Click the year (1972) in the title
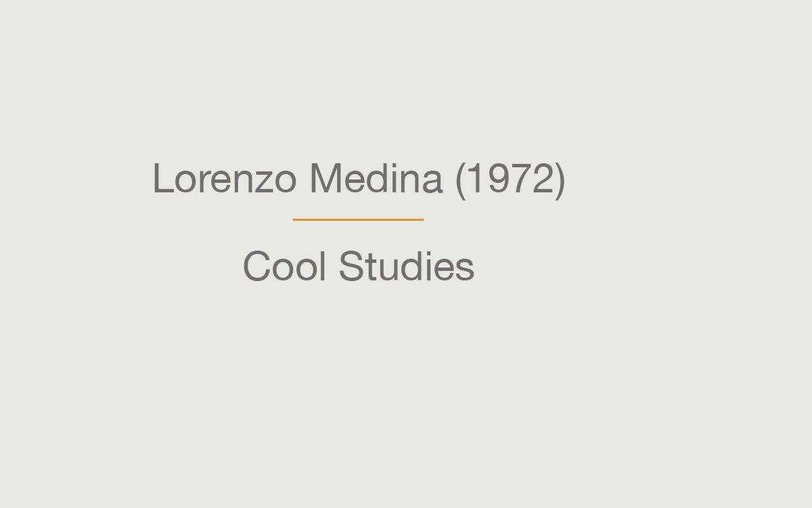 pyautogui.click(x=510, y=180)
